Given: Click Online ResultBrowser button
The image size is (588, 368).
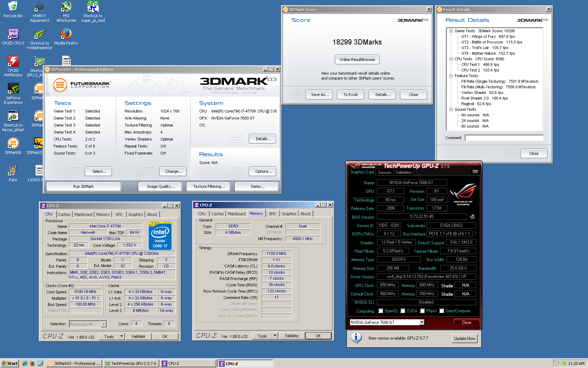Looking at the screenshot, I should [357, 60].
